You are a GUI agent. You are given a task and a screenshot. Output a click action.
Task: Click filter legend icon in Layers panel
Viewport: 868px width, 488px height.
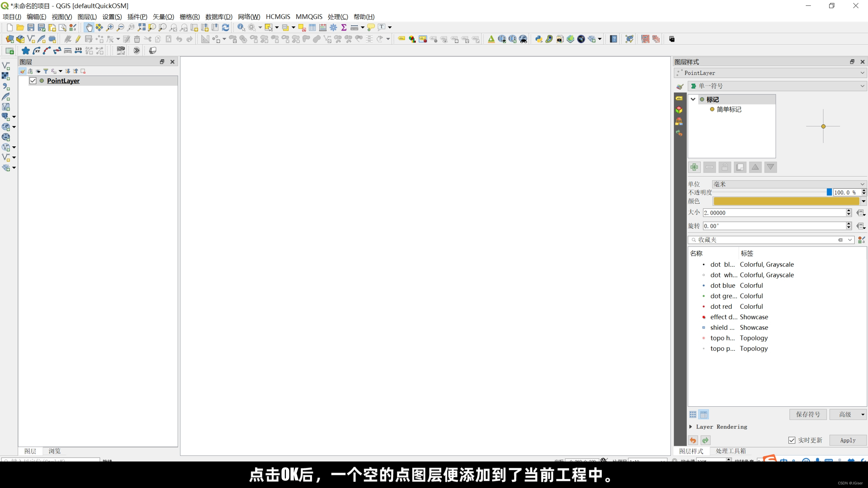tap(46, 71)
